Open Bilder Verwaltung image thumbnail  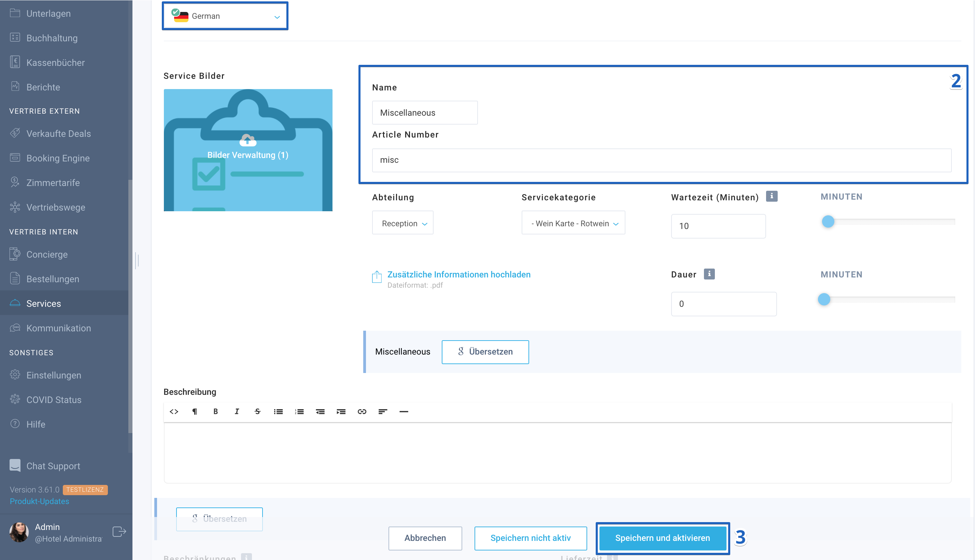pos(248,150)
